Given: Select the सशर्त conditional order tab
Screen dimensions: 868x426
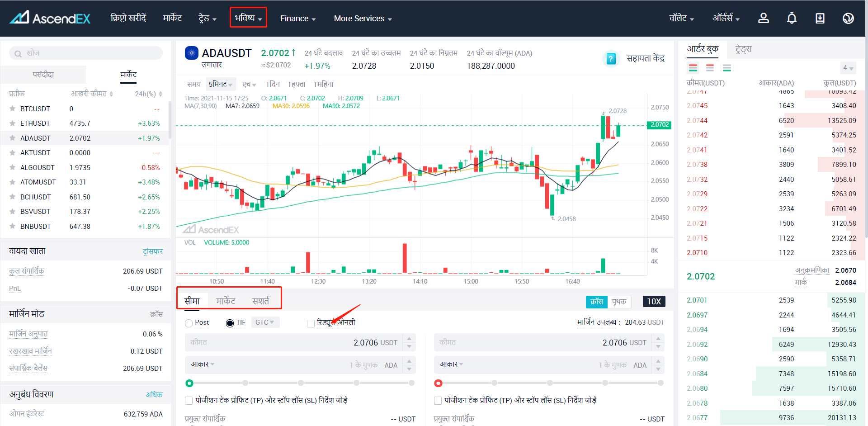Looking at the screenshot, I should pos(261,301).
